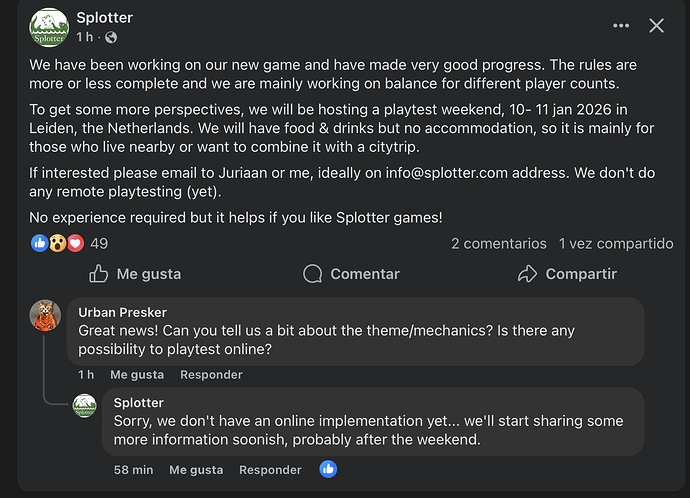Click the globe public visibility icon
Screen dimensions: 690x498
[111, 37]
